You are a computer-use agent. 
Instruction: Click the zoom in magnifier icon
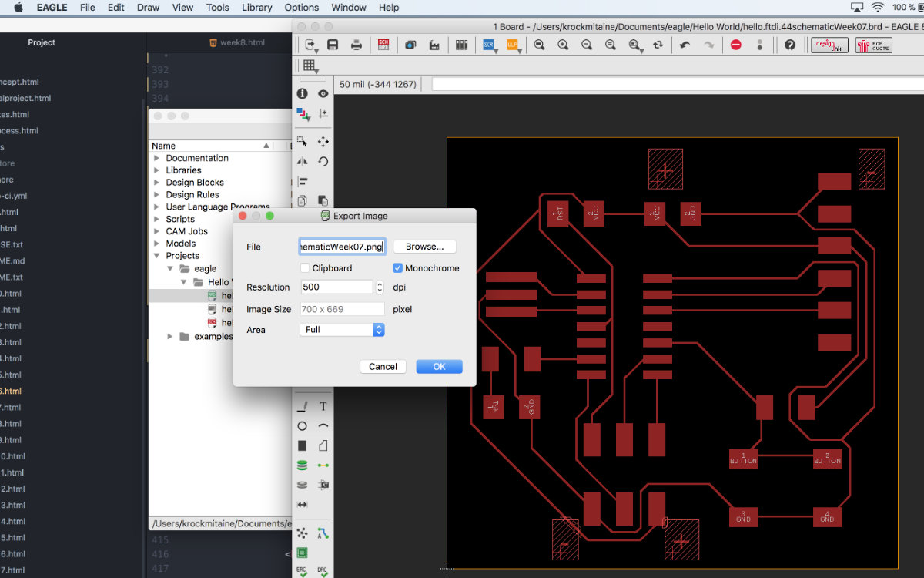[563, 45]
